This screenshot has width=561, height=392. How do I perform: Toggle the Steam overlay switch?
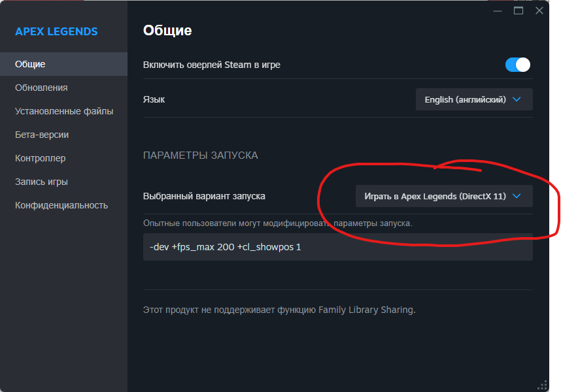click(517, 65)
